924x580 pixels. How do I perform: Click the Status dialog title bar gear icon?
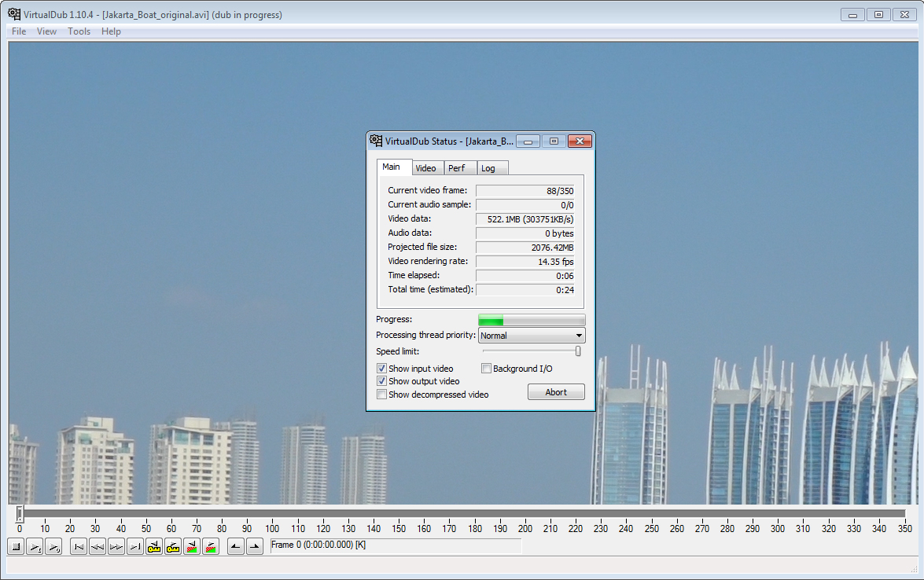click(376, 141)
